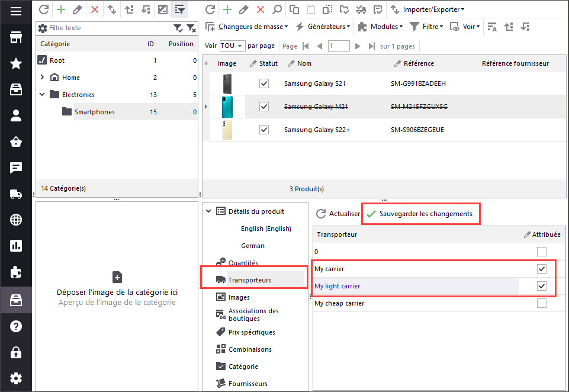Select English (English) language item
This screenshot has height=392, width=569.
(x=266, y=229)
